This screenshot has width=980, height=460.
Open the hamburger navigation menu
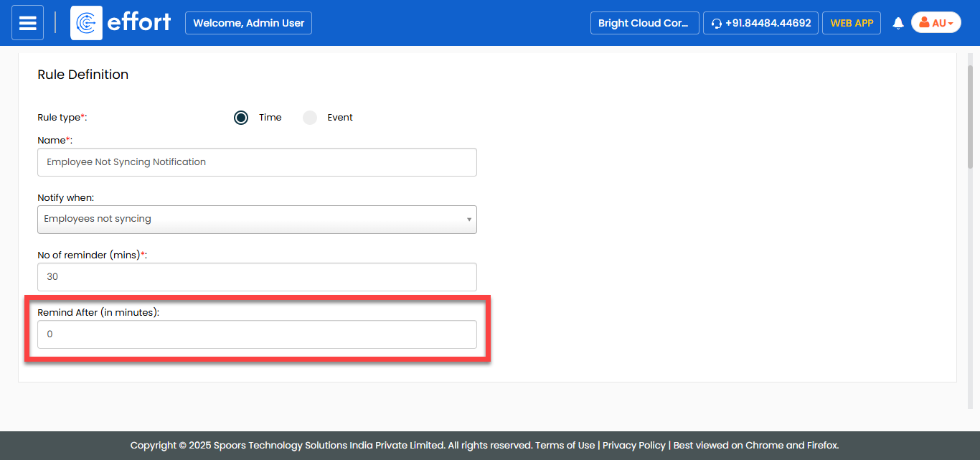pyautogui.click(x=27, y=23)
